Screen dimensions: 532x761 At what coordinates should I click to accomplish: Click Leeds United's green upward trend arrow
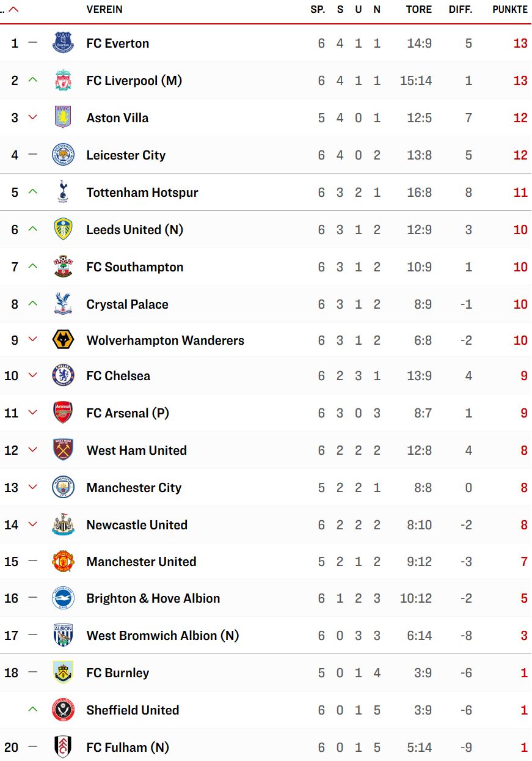(33, 229)
